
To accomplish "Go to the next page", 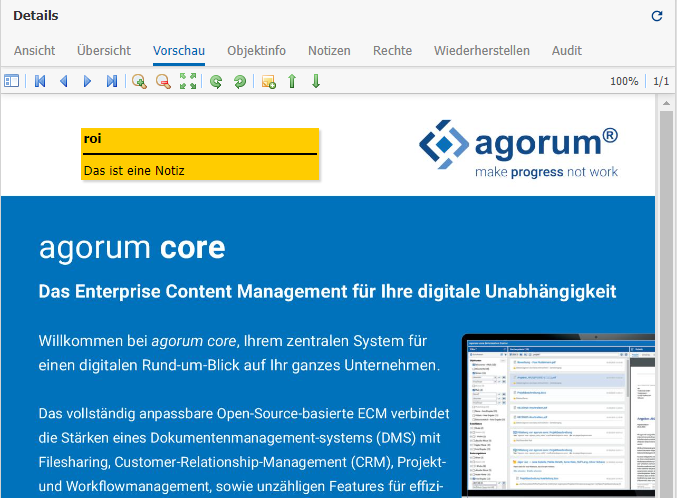I will coord(87,81).
